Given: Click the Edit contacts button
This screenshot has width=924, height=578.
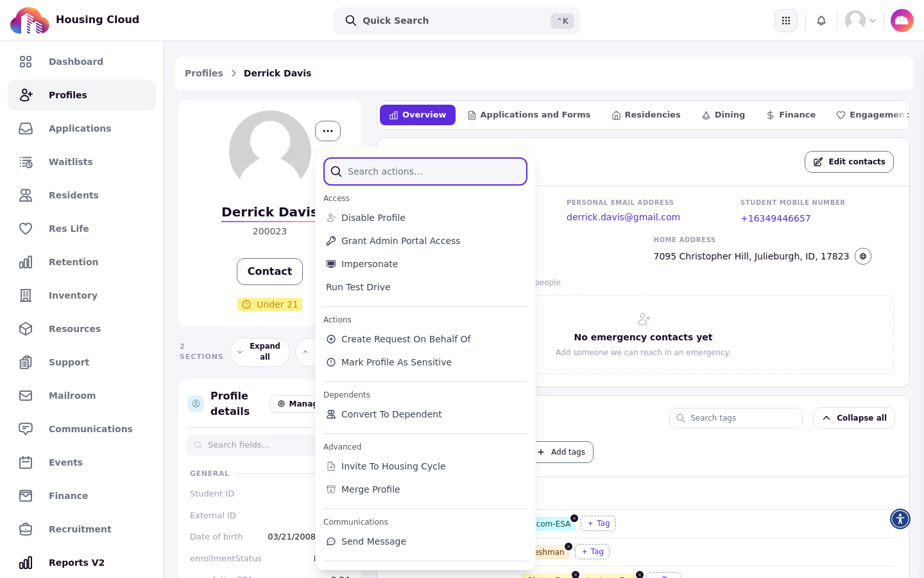Looking at the screenshot, I should [x=849, y=162].
